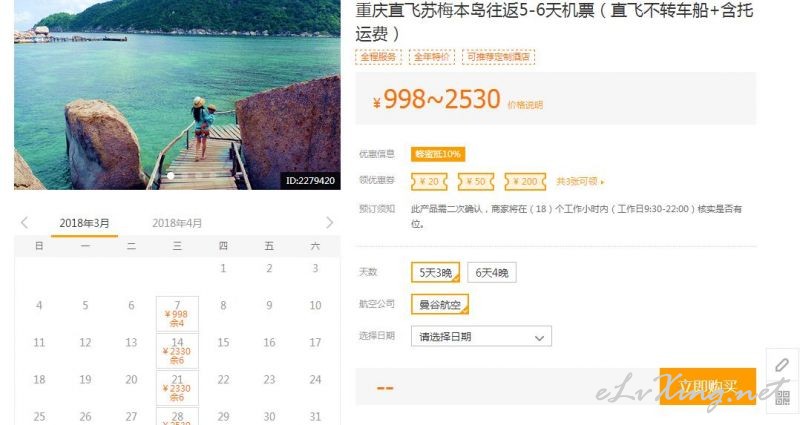Open the pencil feedback icon

(782, 365)
